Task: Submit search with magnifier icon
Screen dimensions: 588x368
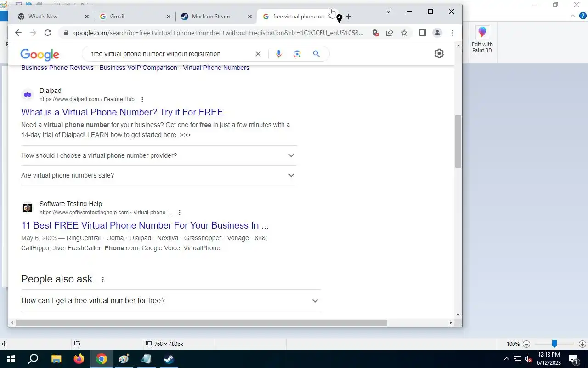Action: pos(316,54)
